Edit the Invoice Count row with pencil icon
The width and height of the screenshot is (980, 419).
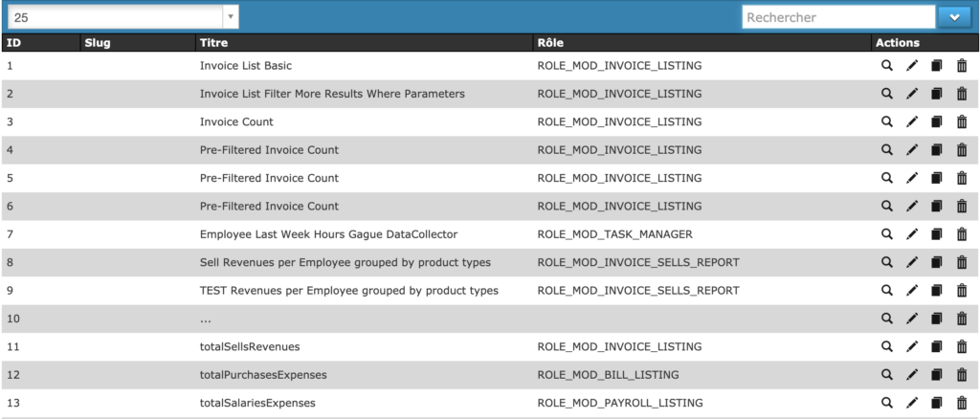[912, 122]
